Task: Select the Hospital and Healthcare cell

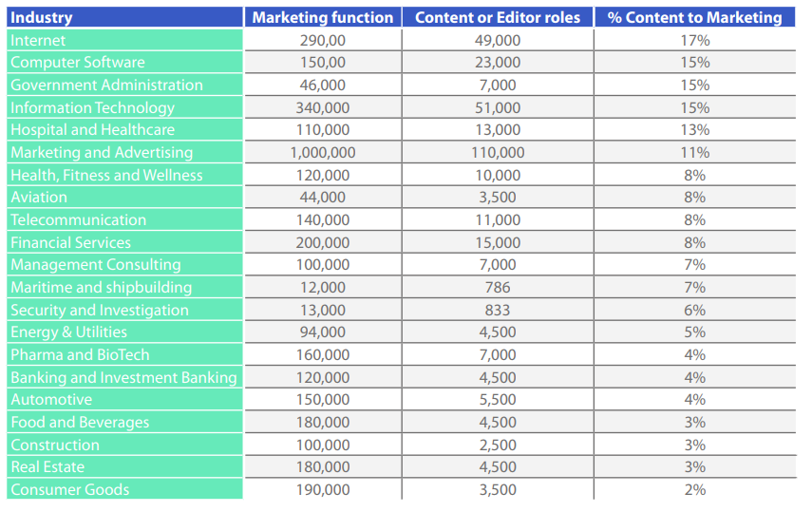Action: (92, 129)
